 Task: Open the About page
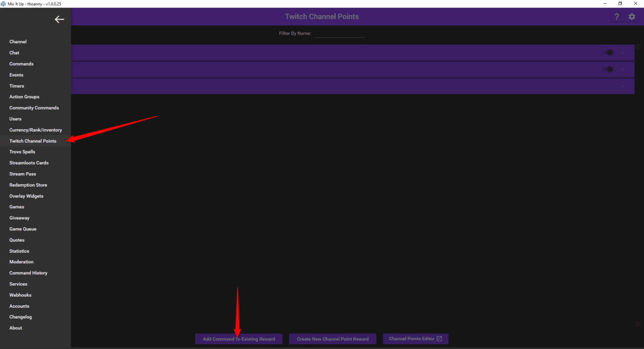point(16,328)
